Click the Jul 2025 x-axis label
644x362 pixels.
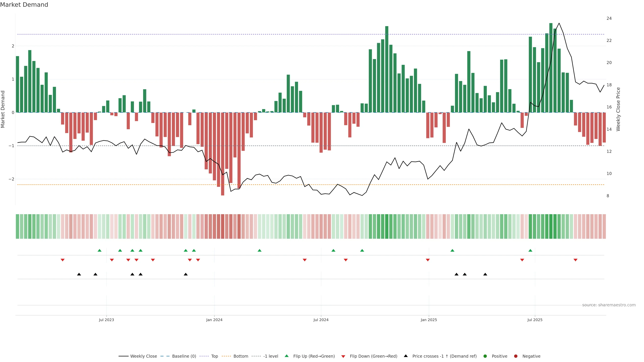tap(535, 320)
